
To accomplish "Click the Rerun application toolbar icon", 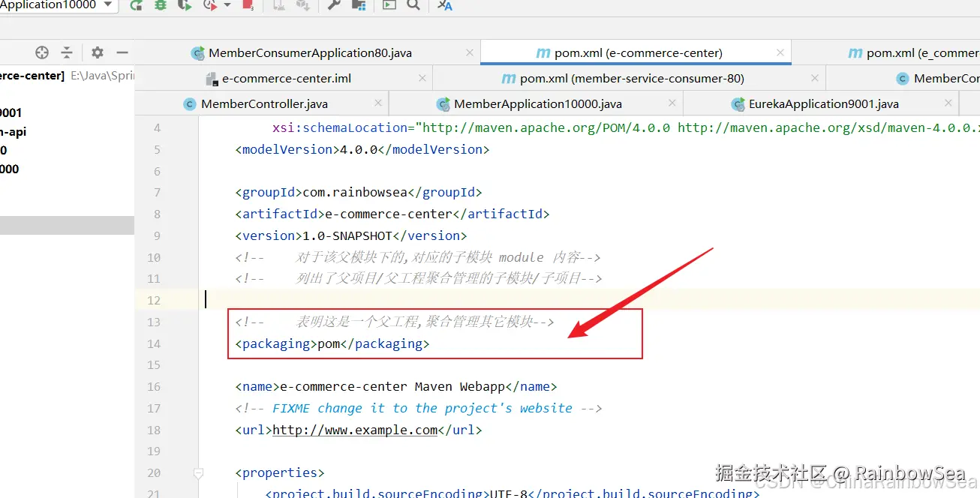I will 136,5.
